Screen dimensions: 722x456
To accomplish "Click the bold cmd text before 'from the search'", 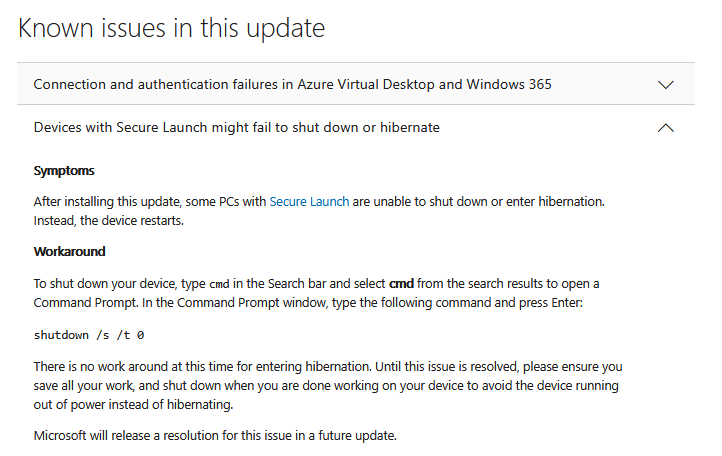I will click(401, 284).
